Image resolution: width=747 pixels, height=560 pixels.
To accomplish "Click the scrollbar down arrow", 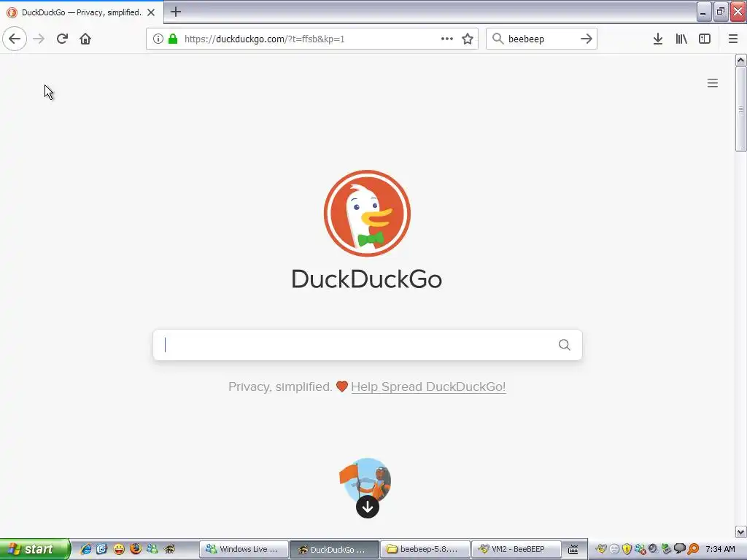I will [741, 532].
